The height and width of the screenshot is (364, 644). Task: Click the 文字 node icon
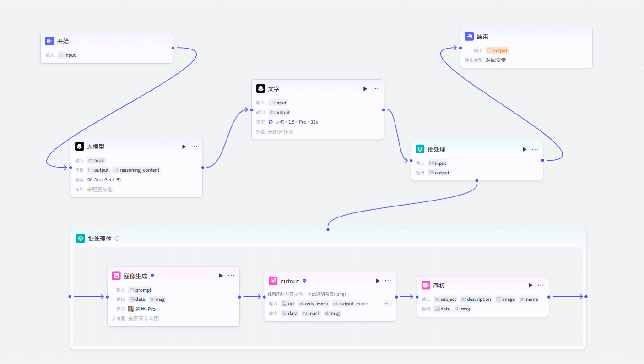tap(260, 89)
